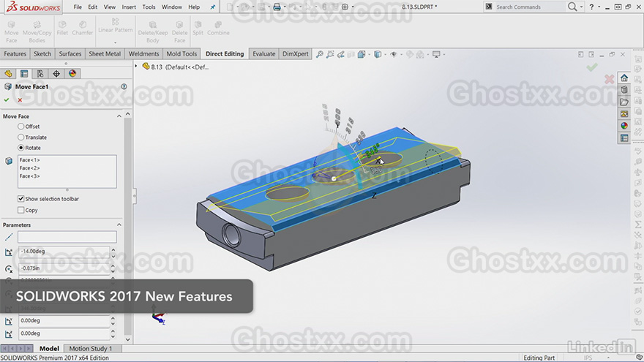
Task: Uncheck Show selection toolbar
Action: [21, 199]
